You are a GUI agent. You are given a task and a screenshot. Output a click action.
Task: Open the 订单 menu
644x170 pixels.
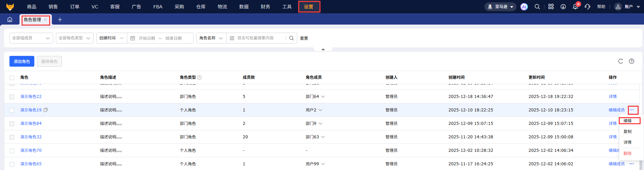(x=75, y=7)
